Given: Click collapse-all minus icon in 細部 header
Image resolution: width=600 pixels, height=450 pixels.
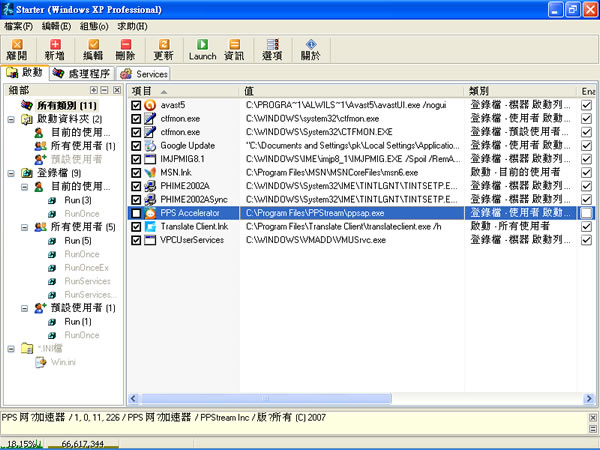Looking at the screenshot, I should pos(104,90).
